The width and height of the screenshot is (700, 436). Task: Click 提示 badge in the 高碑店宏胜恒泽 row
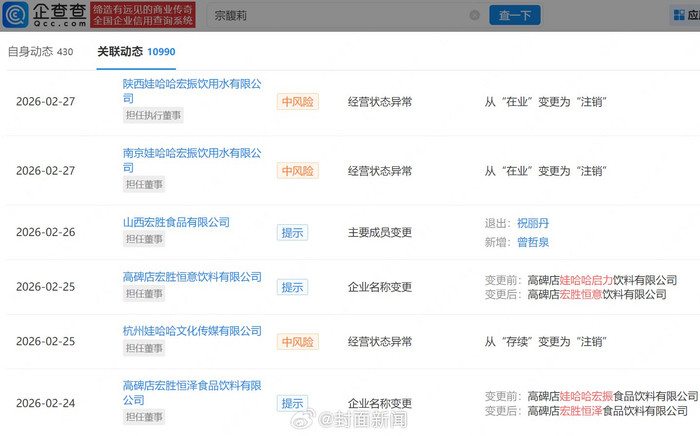[x=292, y=403]
